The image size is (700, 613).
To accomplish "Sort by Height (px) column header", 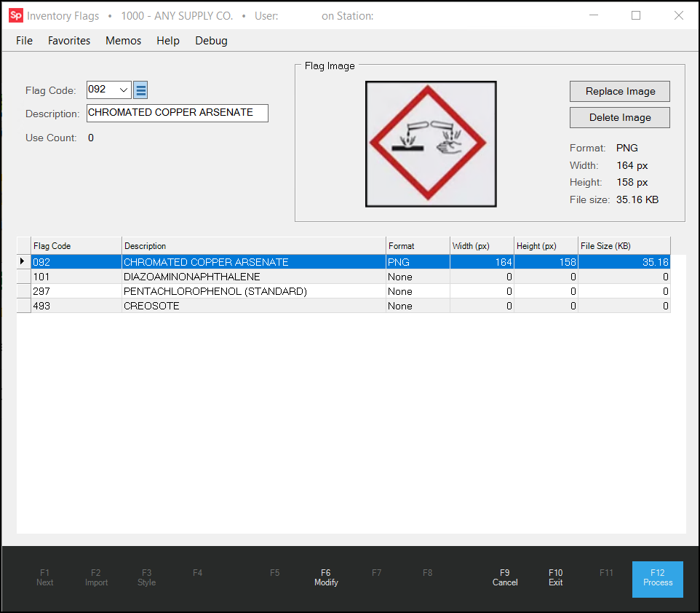I will tap(546, 246).
